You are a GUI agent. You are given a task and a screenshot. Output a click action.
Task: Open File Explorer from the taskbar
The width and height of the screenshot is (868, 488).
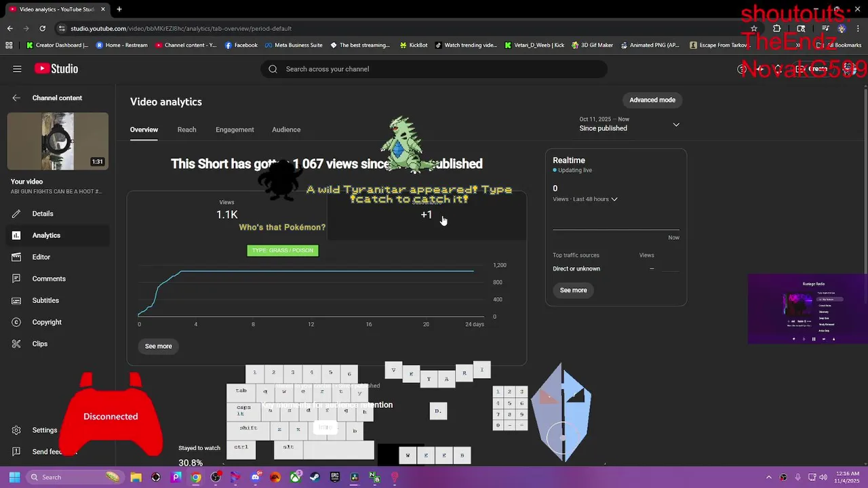(x=136, y=477)
